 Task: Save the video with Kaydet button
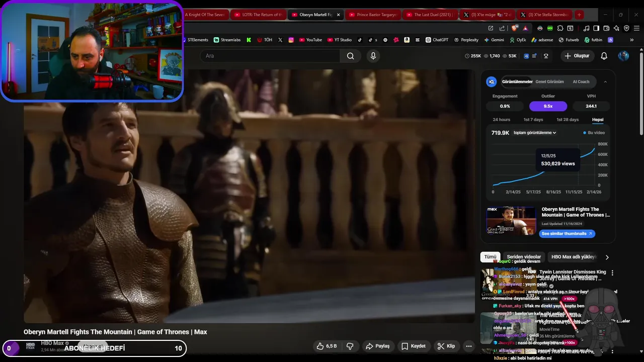point(414,346)
